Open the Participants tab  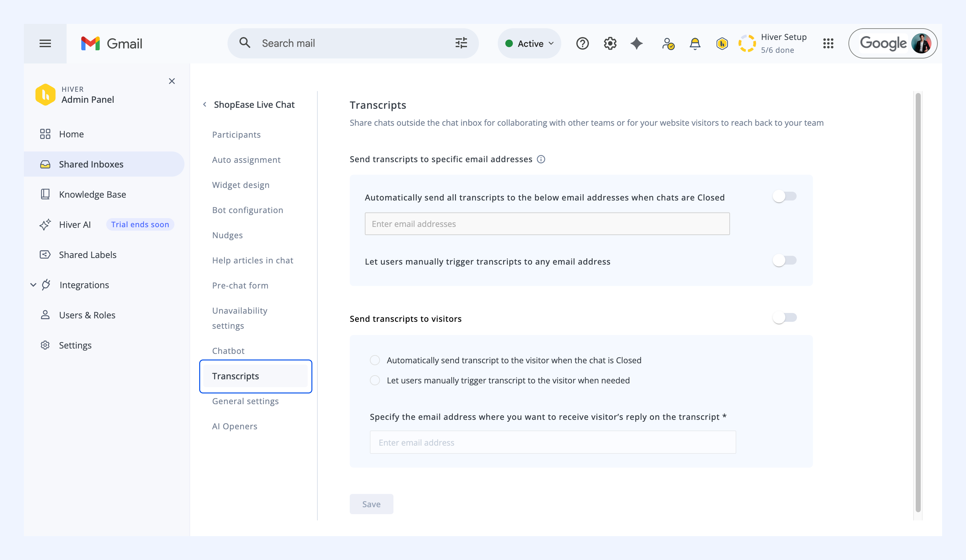click(236, 135)
